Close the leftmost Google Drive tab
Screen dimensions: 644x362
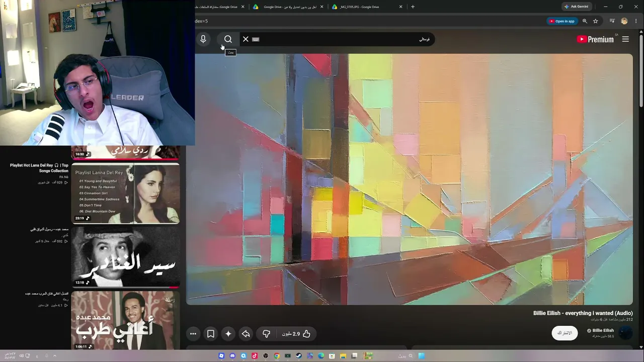243,7
